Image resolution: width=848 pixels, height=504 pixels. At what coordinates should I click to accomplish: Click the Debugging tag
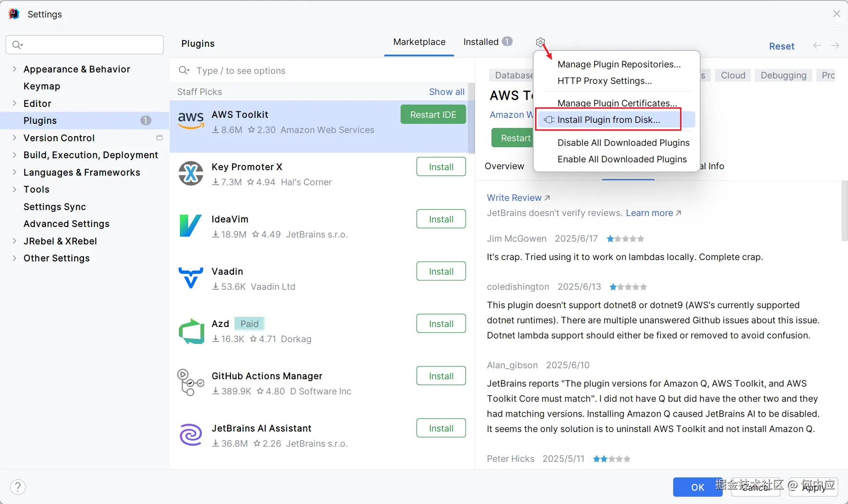pos(783,75)
